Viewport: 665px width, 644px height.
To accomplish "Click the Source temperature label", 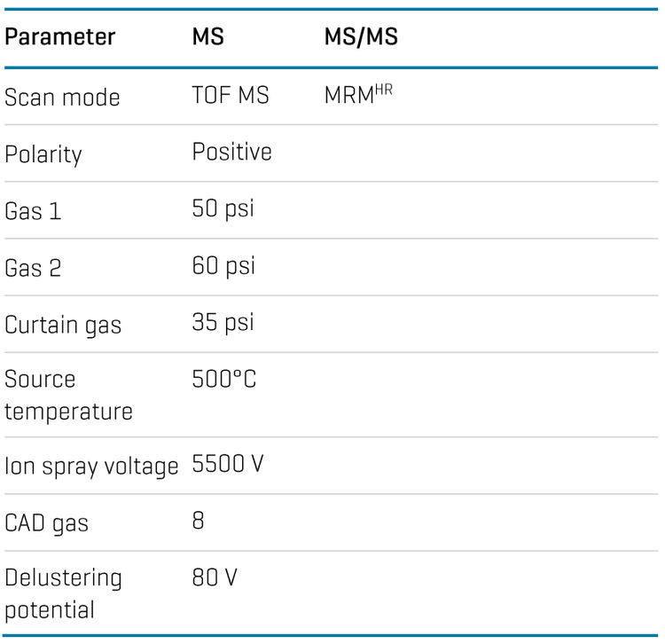I will point(68,396).
